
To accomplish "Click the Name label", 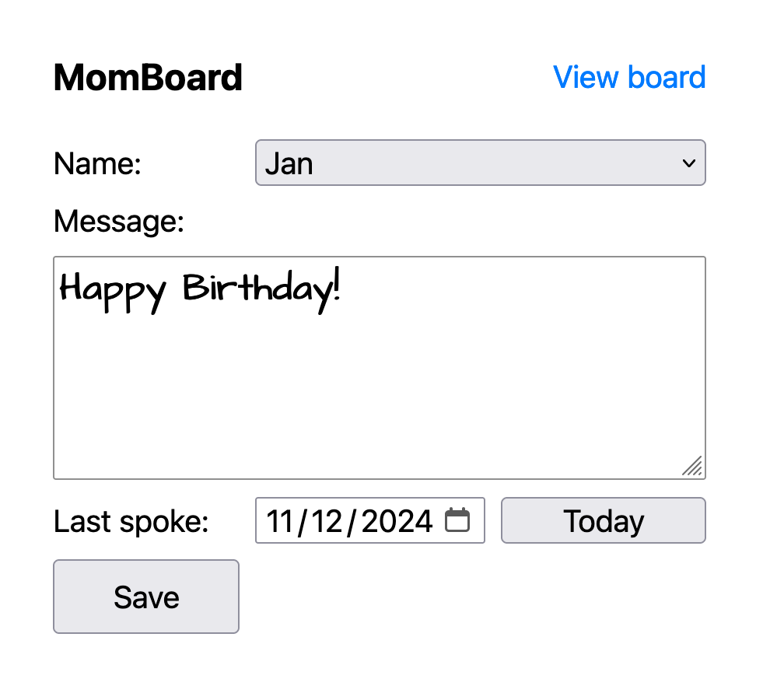I will pyautogui.click(x=96, y=163).
